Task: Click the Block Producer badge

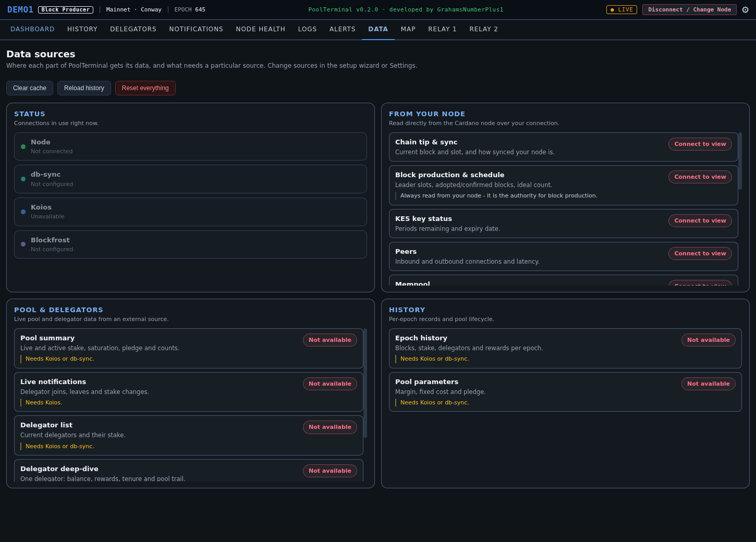Action: click(x=66, y=10)
